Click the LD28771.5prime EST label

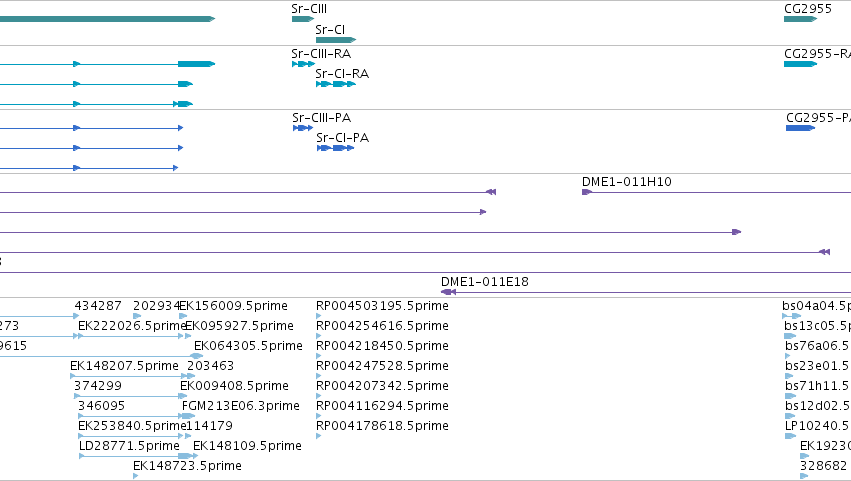[129, 446]
